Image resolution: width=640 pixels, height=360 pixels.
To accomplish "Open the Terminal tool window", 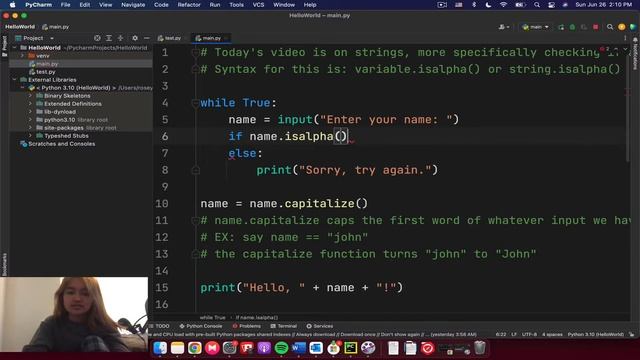I will (x=284, y=326).
